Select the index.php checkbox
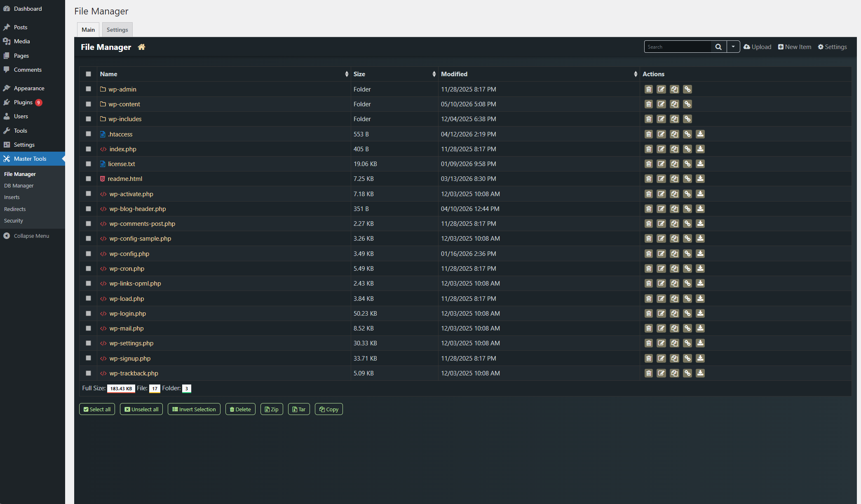 tap(88, 149)
